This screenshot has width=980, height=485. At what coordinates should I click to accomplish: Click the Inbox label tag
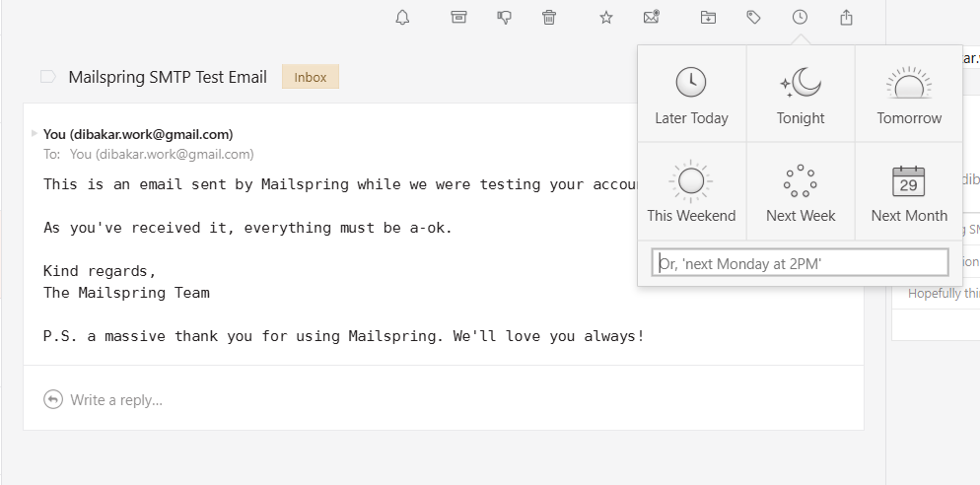310,77
